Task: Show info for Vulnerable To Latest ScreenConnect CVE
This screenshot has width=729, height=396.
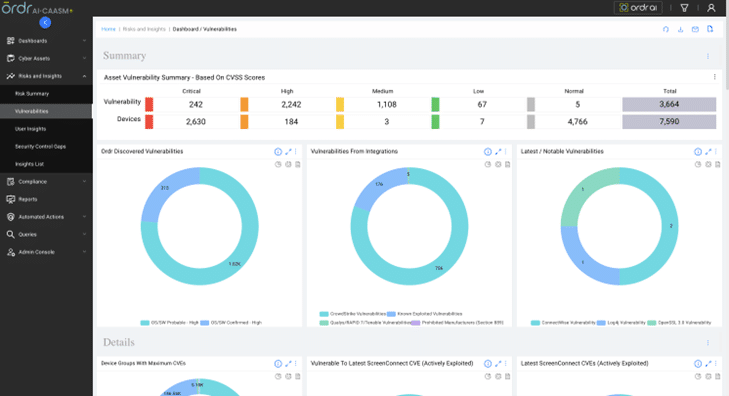Action: [488, 363]
